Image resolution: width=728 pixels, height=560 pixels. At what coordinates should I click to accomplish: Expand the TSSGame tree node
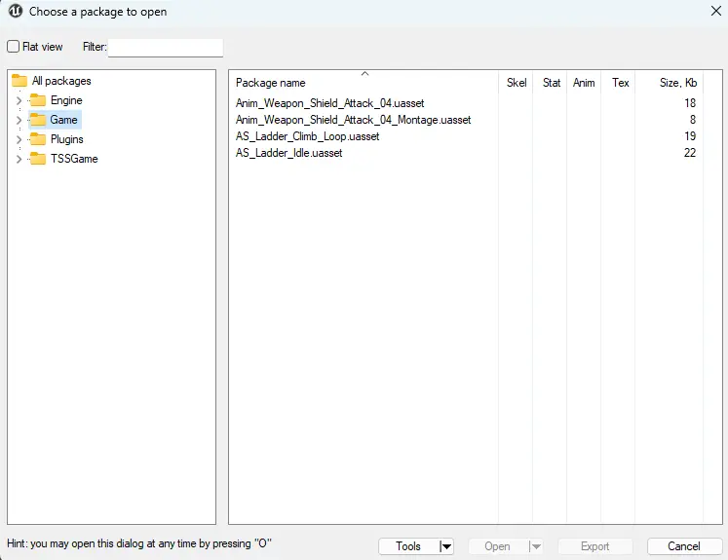(x=19, y=159)
